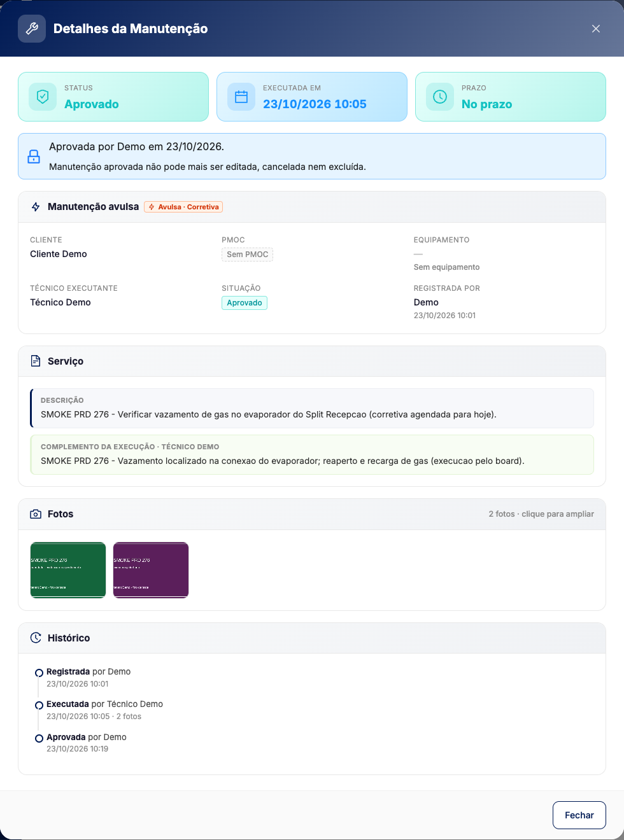The height and width of the screenshot is (840, 624).
Task: Click the Sem equipamento text
Action: point(446,267)
